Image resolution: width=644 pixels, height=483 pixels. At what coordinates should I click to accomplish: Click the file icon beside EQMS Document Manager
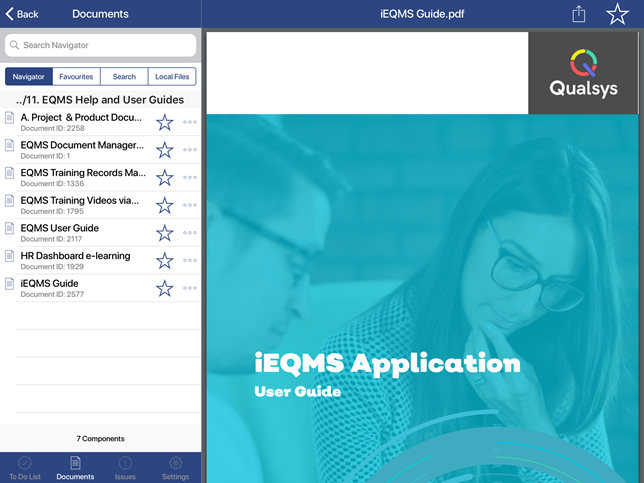9,145
